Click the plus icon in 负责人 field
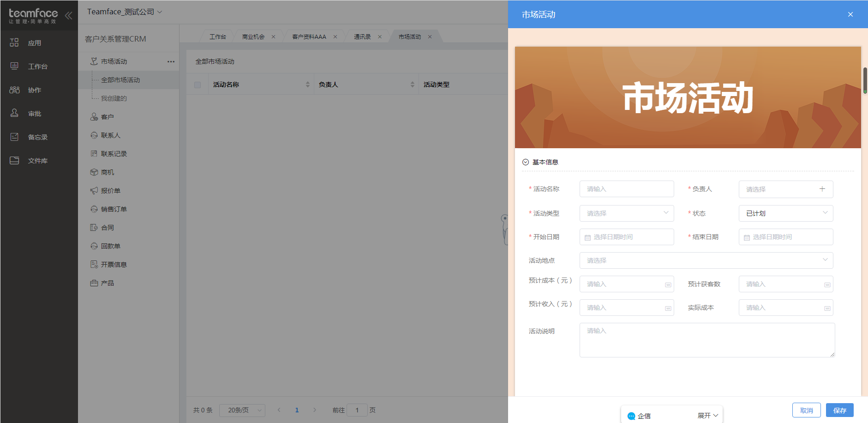868x423 pixels. (822, 189)
